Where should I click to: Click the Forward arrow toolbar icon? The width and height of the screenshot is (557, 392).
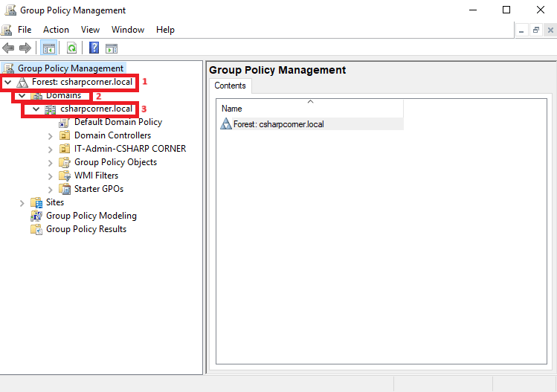click(25, 48)
